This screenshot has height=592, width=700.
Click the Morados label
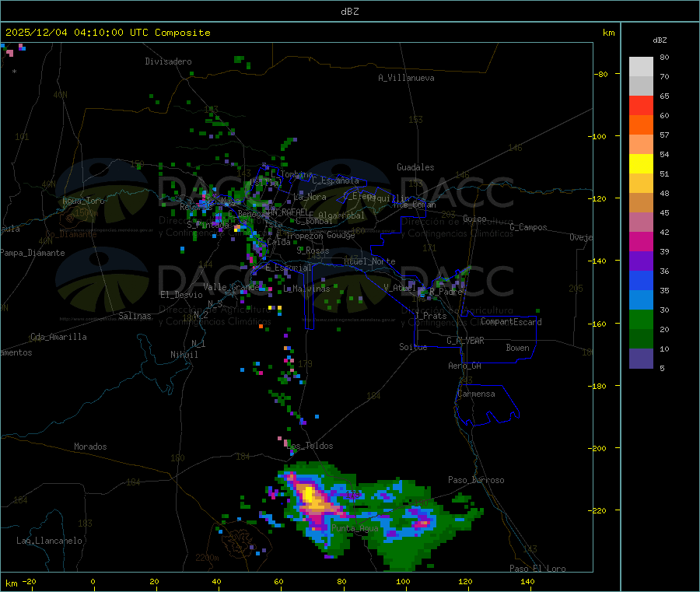[x=90, y=447]
